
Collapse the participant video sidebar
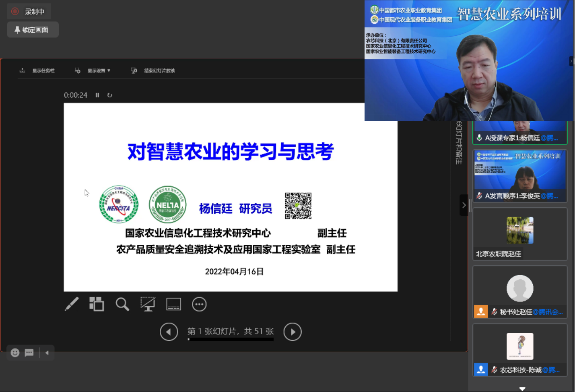coord(464,205)
